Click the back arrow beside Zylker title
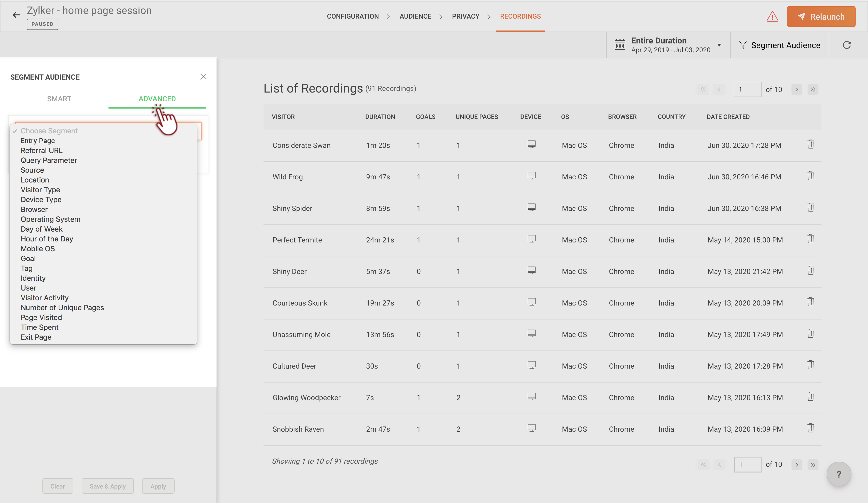Screen dimensions: 868x503 tap(16, 15)
